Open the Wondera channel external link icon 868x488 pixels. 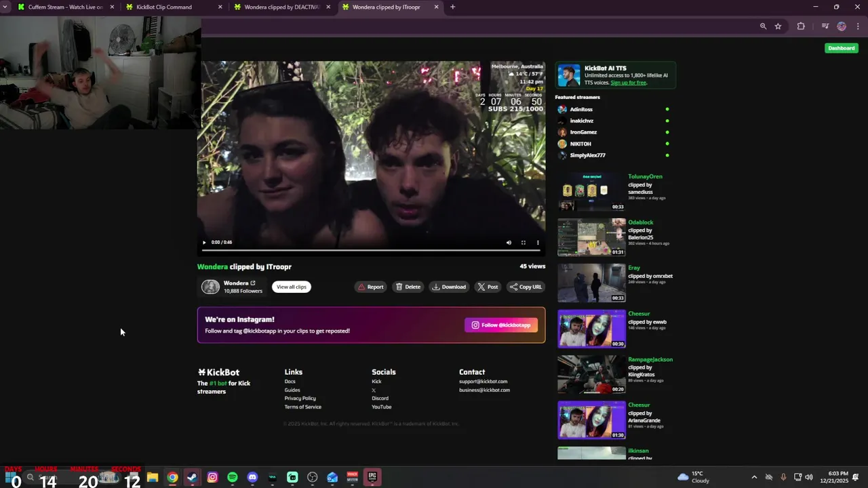point(253,283)
